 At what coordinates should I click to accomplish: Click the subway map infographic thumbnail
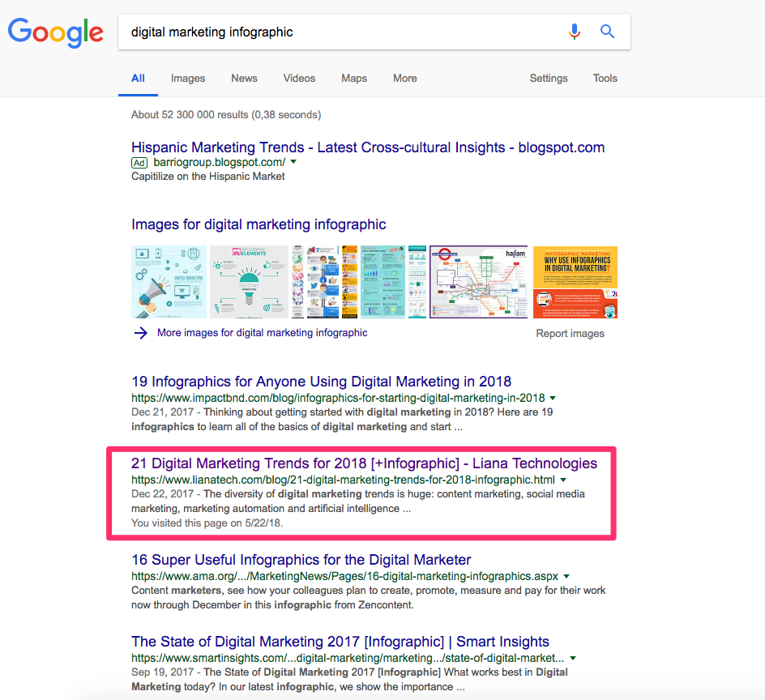tap(478, 282)
